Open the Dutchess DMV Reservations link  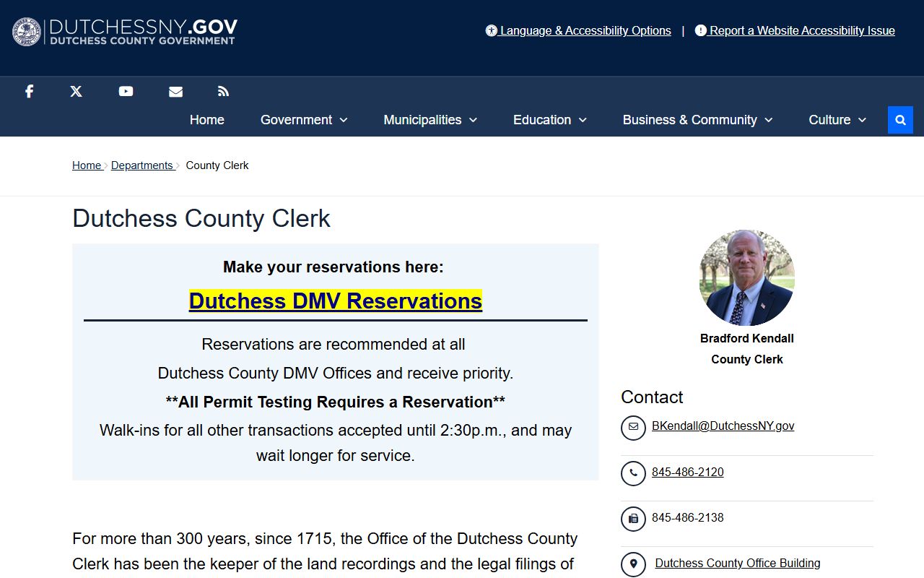336,301
